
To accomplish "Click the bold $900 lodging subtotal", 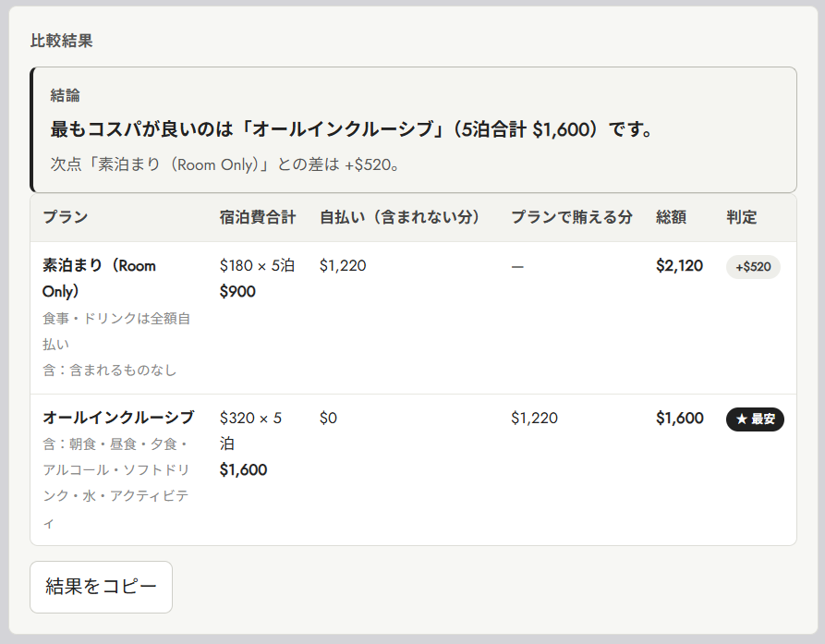I will (x=237, y=291).
